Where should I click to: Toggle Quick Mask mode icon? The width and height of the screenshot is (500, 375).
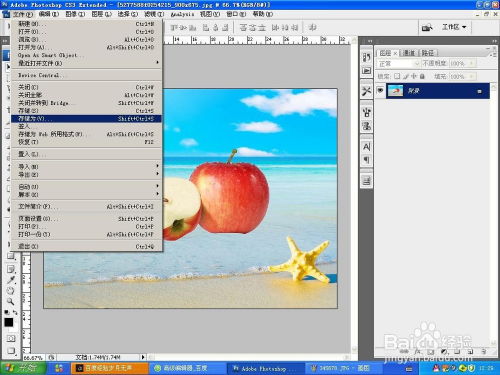tap(11, 339)
